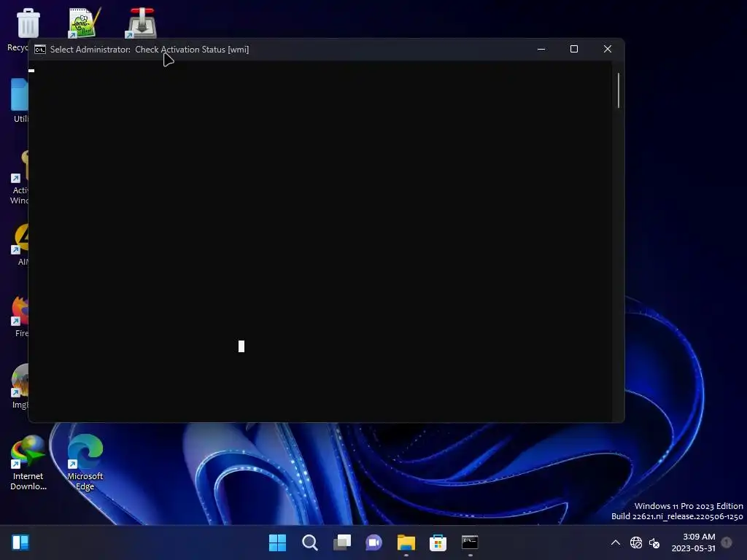Screen dimensions: 747x560
Task: Open the network status tray icon
Action: coord(636,542)
